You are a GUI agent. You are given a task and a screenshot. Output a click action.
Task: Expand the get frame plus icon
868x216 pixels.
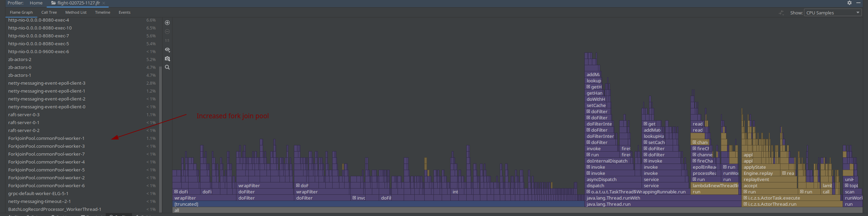pyautogui.click(x=645, y=124)
